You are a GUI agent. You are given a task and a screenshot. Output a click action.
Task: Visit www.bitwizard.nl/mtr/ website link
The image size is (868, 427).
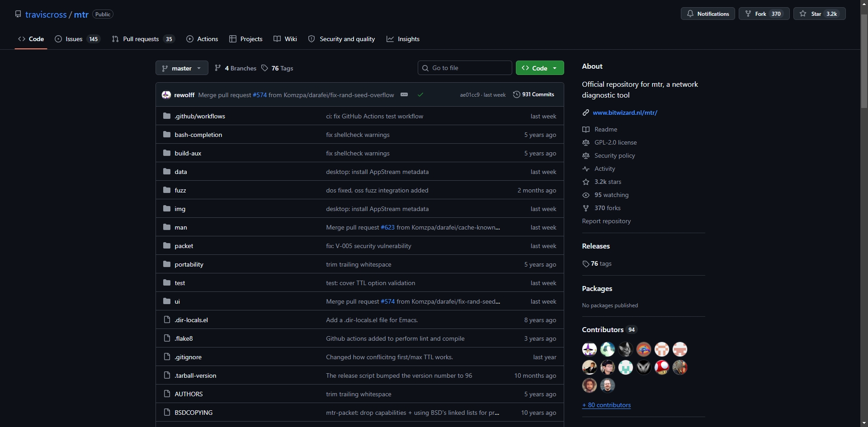[x=625, y=113]
